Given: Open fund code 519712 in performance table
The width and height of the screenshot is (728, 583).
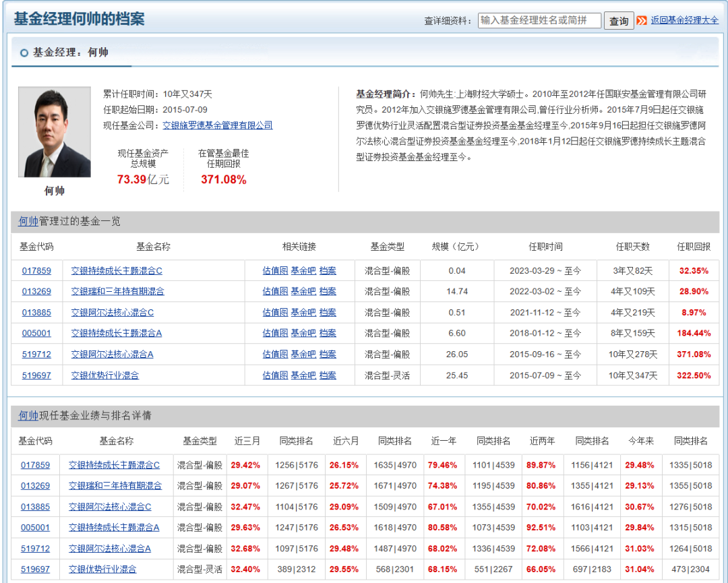Looking at the screenshot, I should pyautogui.click(x=35, y=548).
